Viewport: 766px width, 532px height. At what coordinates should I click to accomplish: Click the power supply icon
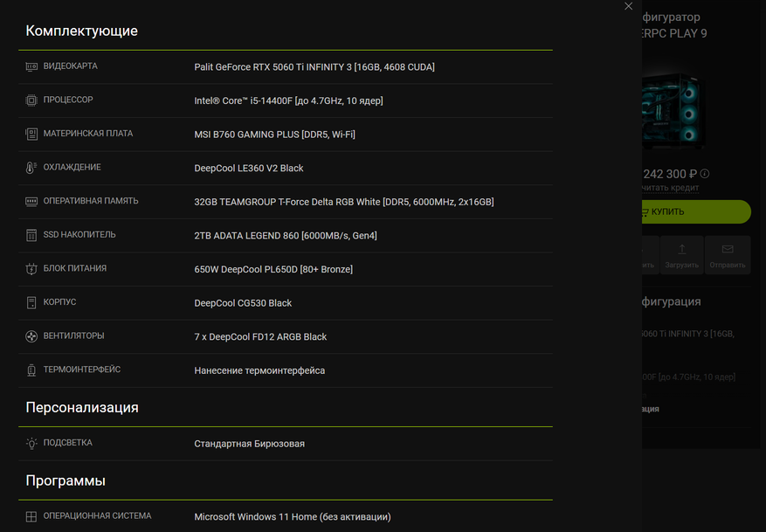coord(31,269)
